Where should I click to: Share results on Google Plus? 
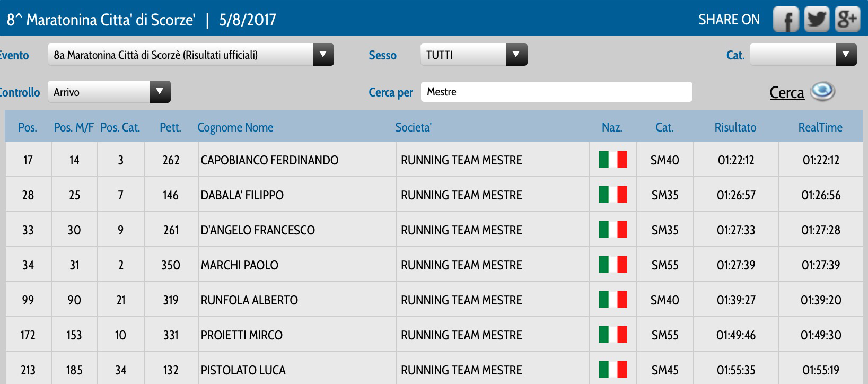click(x=847, y=20)
